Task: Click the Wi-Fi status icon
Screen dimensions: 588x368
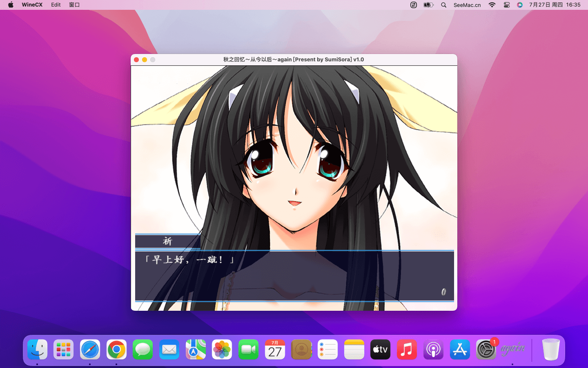Action: click(492, 5)
